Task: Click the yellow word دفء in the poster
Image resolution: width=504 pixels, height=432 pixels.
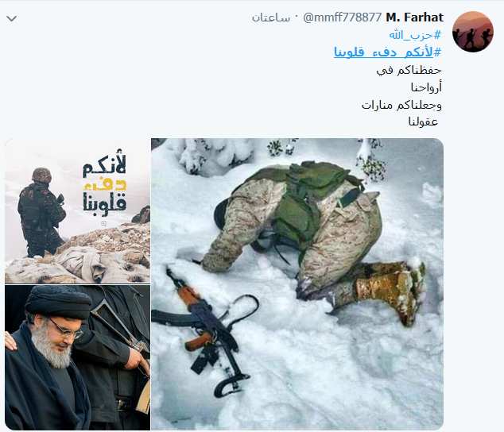Action: [x=105, y=184]
